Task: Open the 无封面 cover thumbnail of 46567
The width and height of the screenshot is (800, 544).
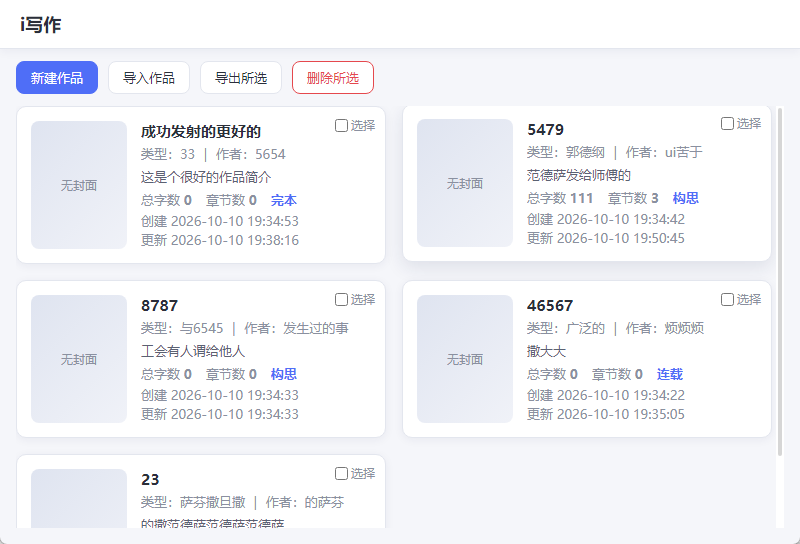Action: (x=465, y=359)
